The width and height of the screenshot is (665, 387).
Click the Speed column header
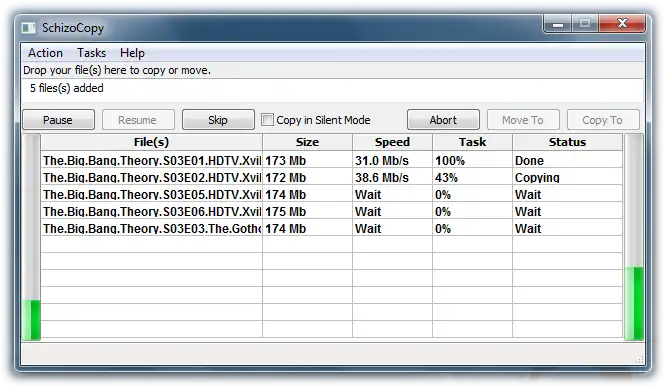(x=392, y=142)
